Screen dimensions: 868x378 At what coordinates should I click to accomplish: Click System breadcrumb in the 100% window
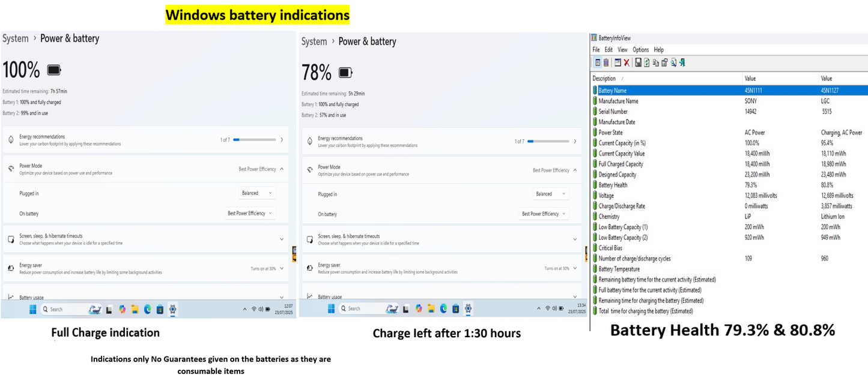click(x=16, y=38)
